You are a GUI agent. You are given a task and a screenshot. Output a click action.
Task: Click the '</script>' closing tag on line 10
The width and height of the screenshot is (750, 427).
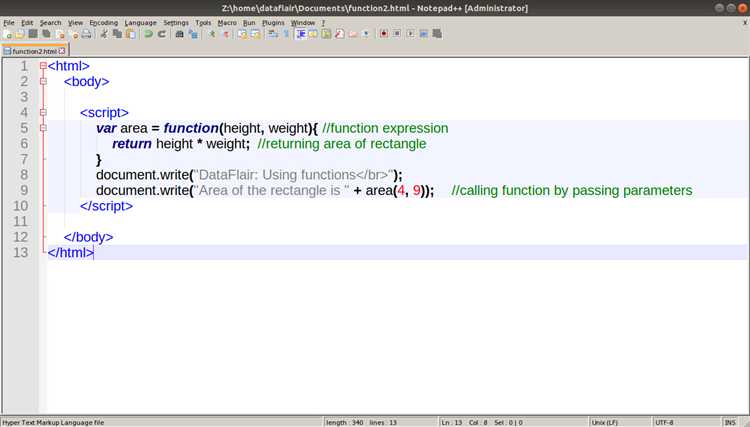(107, 206)
